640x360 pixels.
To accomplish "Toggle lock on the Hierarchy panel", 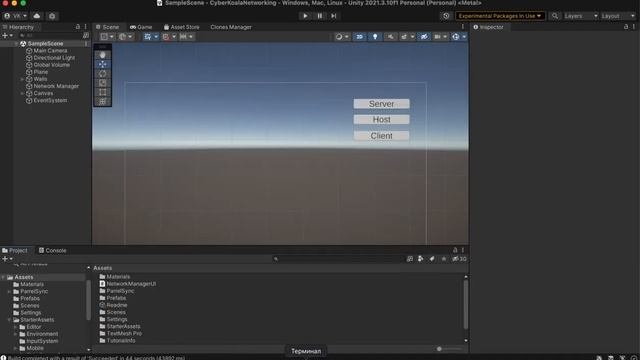I will coord(78,27).
